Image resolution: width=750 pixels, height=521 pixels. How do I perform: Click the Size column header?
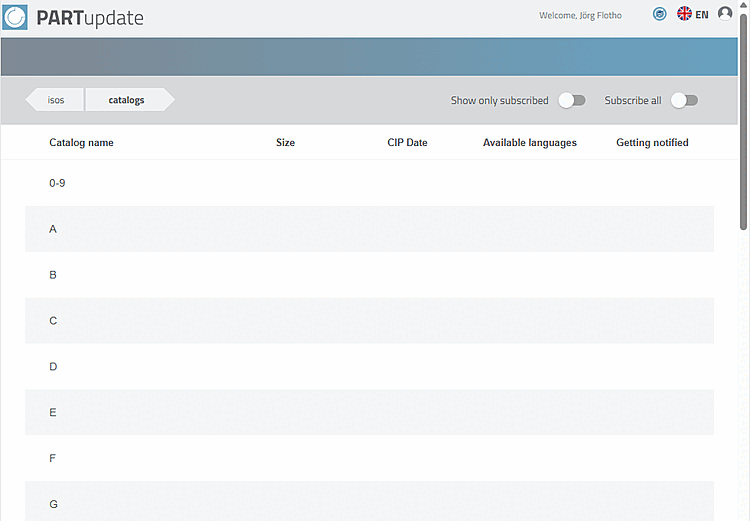[x=285, y=143]
